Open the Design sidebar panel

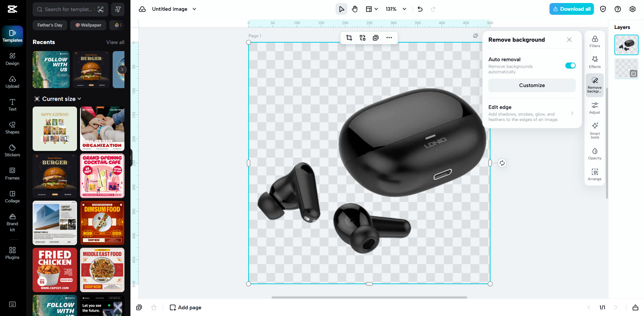tap(12, 59)
